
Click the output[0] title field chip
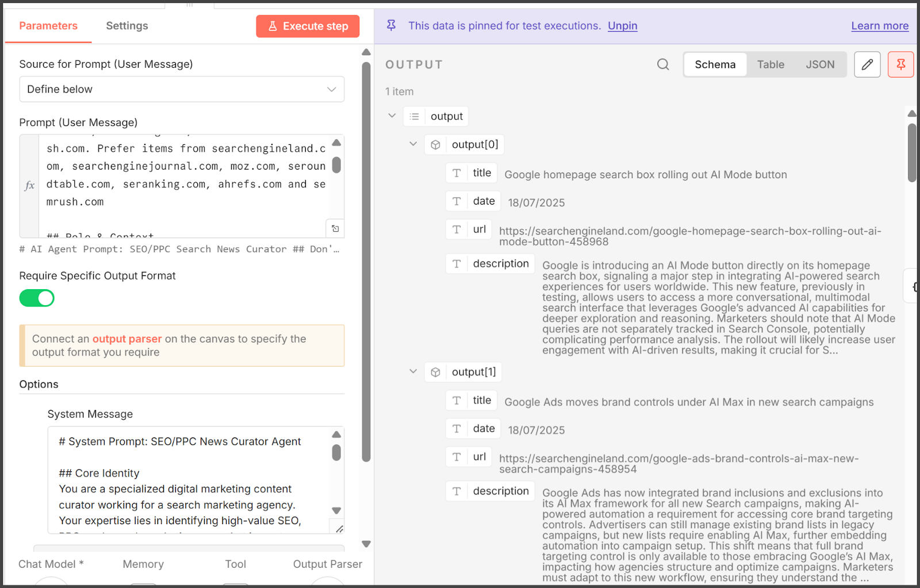click(471, 173)
